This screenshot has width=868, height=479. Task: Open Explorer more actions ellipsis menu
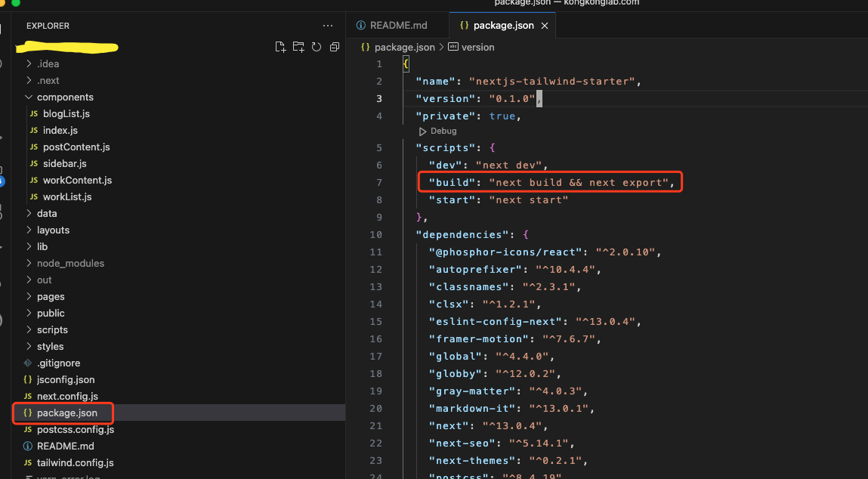click(327, 26)
